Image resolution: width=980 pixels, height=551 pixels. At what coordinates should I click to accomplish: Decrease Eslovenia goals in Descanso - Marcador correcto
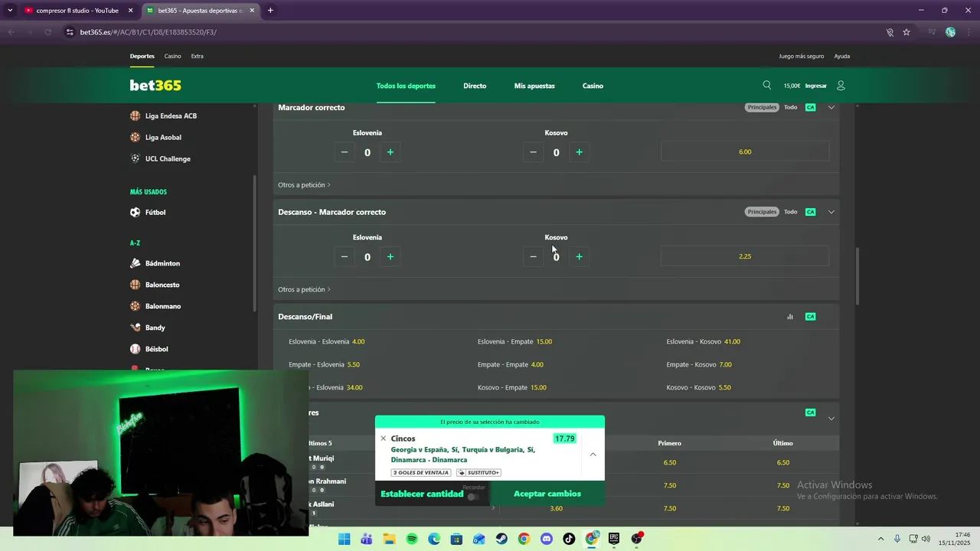(x=345, y=257)
